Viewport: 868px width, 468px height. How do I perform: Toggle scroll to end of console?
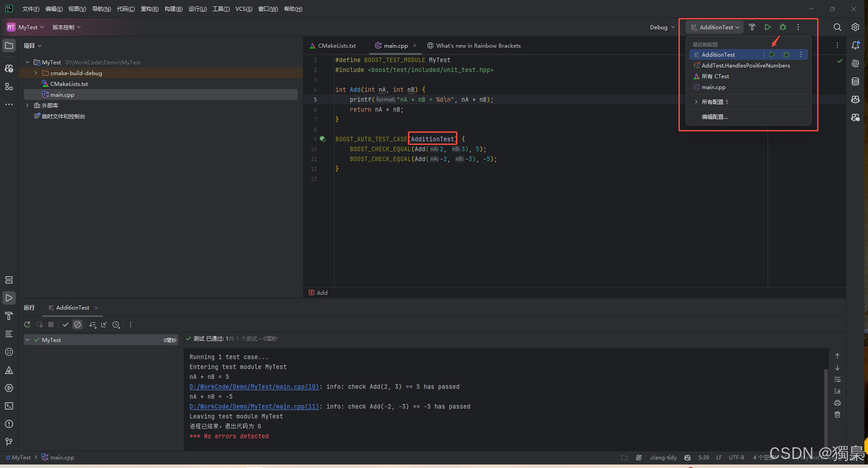pyautogui.click(x=837, y=391)
